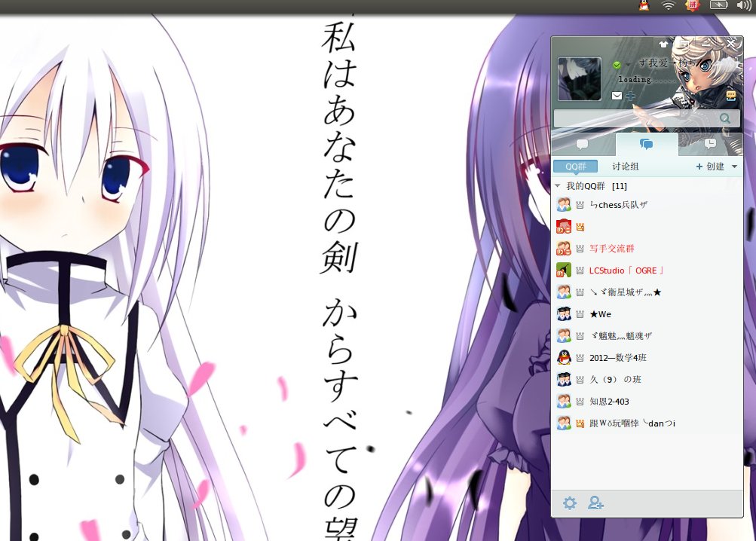Open the 魑魅魑魂 group entry
The height and width of the screenshot is (541, 756).
tap(647, 335)
